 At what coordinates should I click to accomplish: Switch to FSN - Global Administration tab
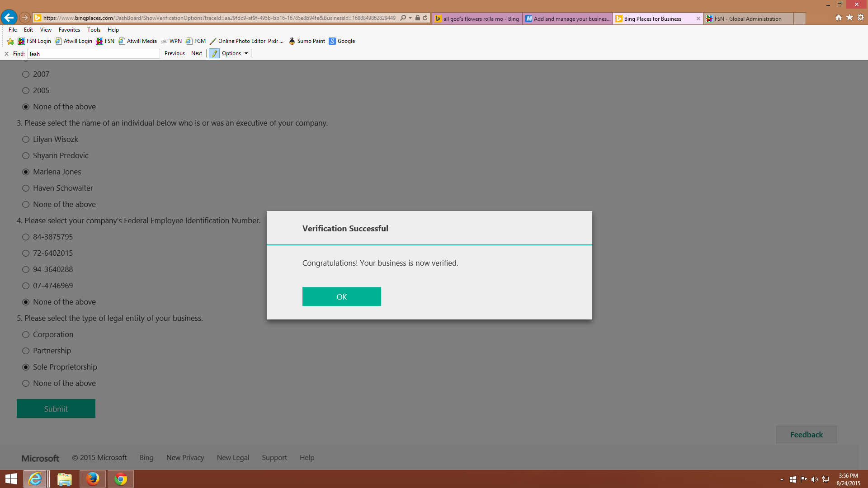748,19
